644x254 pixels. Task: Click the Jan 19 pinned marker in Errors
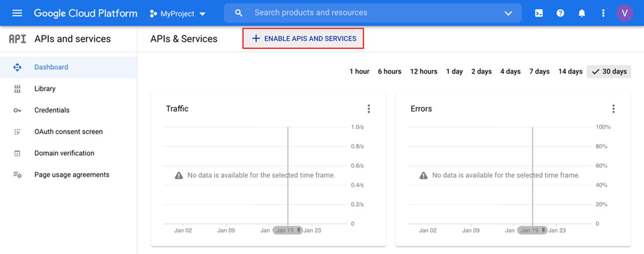[532, 230]
